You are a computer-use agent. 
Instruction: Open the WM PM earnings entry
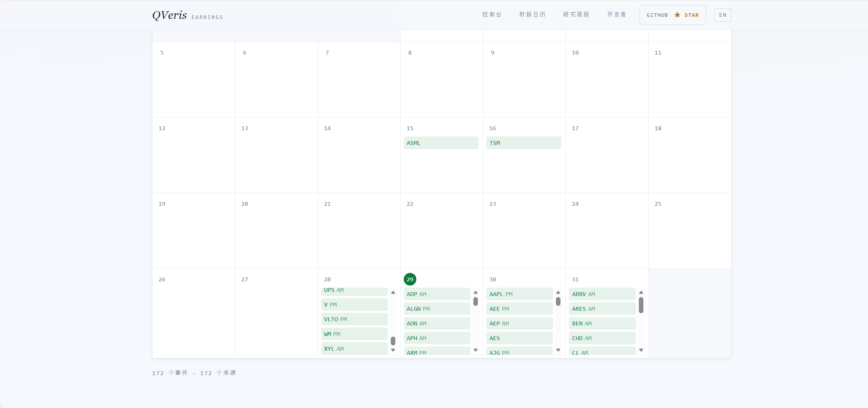354,334
